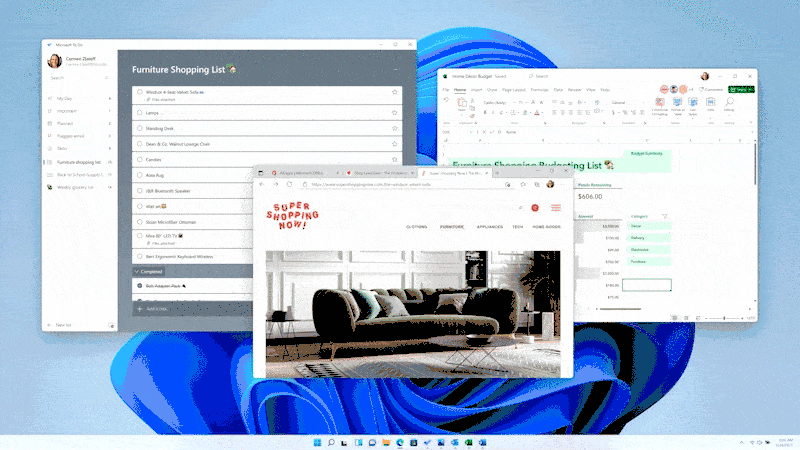
Task: Click the Excel Share button
Action: click(741, 89)
